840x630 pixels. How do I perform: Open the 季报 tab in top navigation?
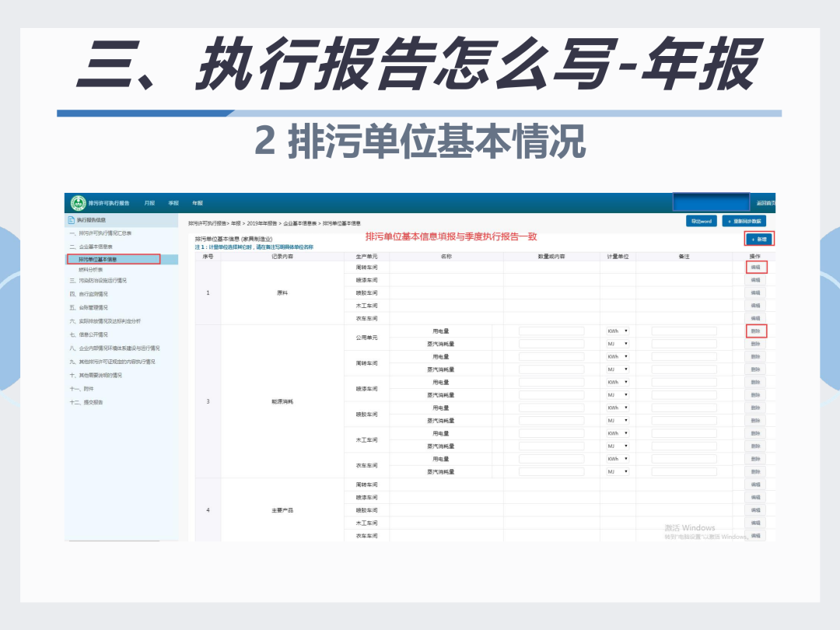[x=173, y=204]
